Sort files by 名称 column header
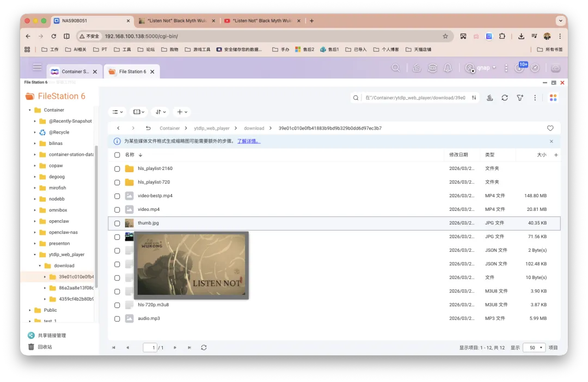The width and height of the screenshot is (588, 382). pyautogui.click(x=130, y=155)
